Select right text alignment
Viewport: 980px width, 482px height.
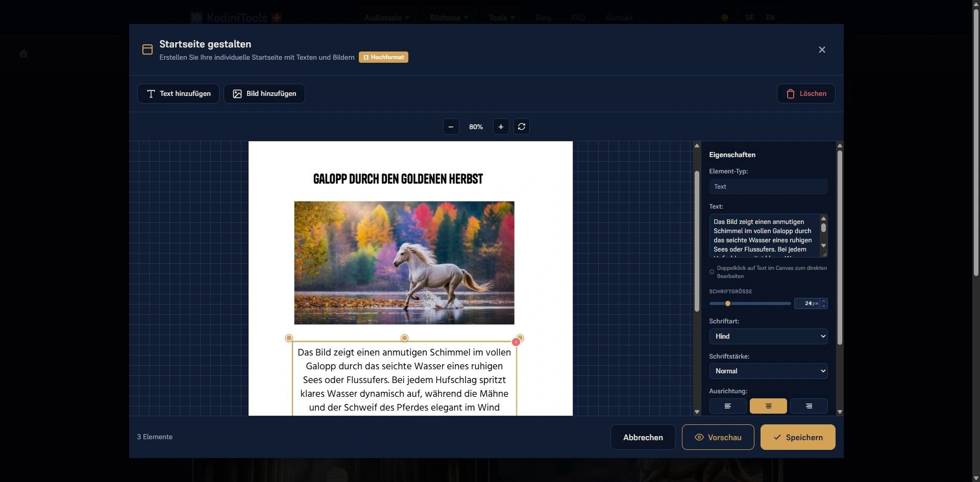pyautogui.click(x=809, y=406)
